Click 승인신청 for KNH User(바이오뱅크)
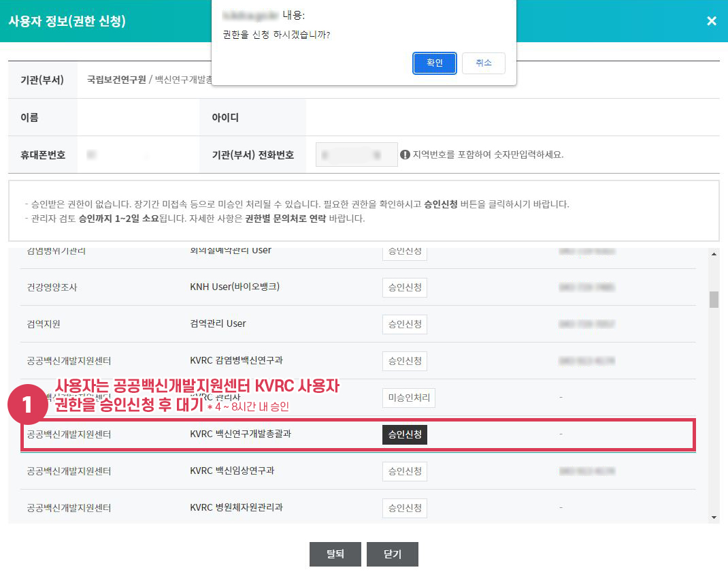Image resolution: width=728 pixels, height=572 pixels. [x=404, y=287]
